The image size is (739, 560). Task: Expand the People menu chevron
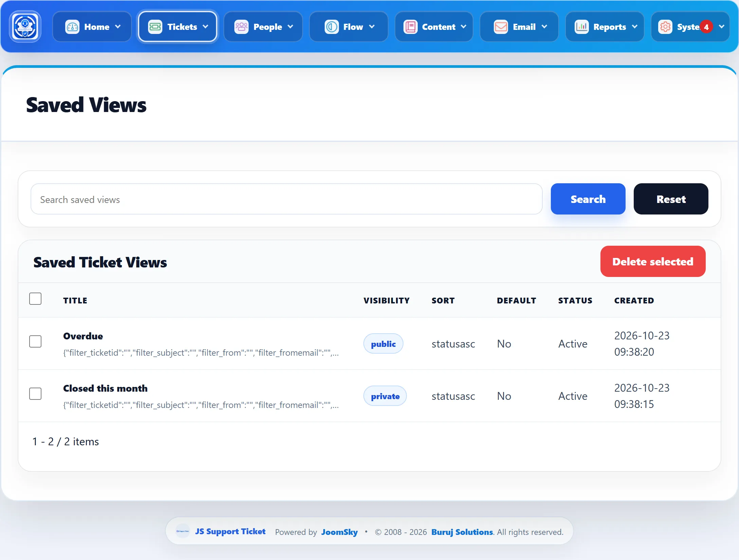[x=290, y=27]
